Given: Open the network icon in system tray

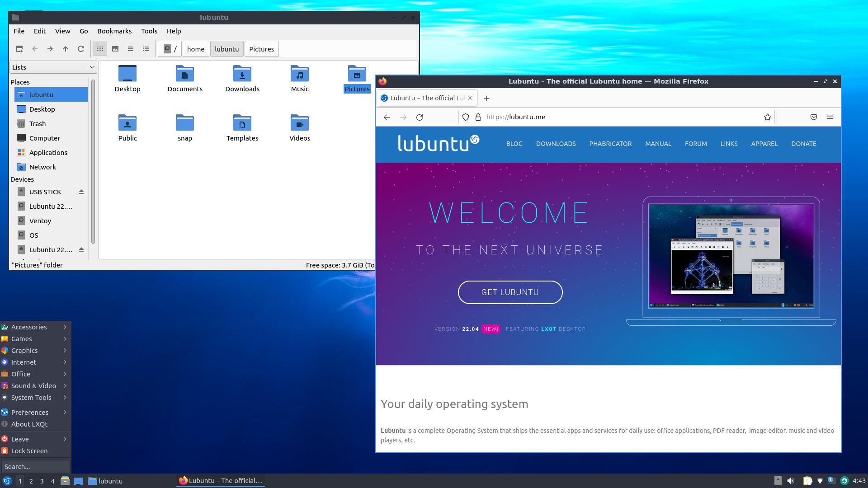Looking at the screenshot, I should (820, 481).
